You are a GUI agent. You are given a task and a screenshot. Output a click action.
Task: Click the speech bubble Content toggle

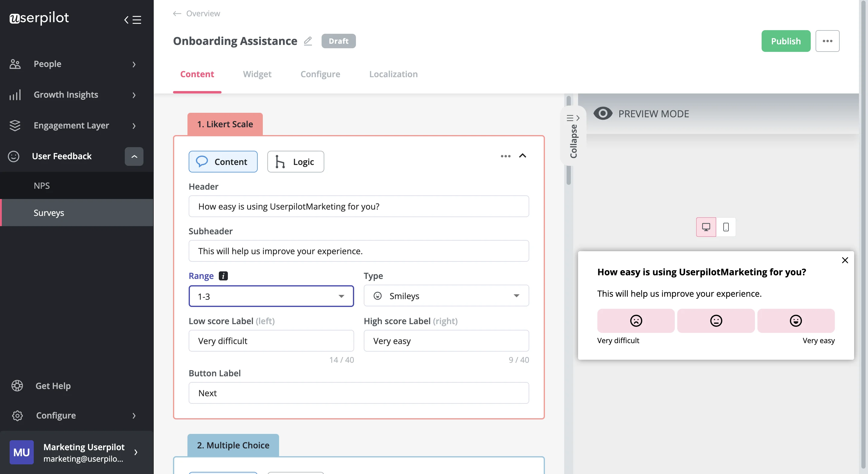click(223, 162)
